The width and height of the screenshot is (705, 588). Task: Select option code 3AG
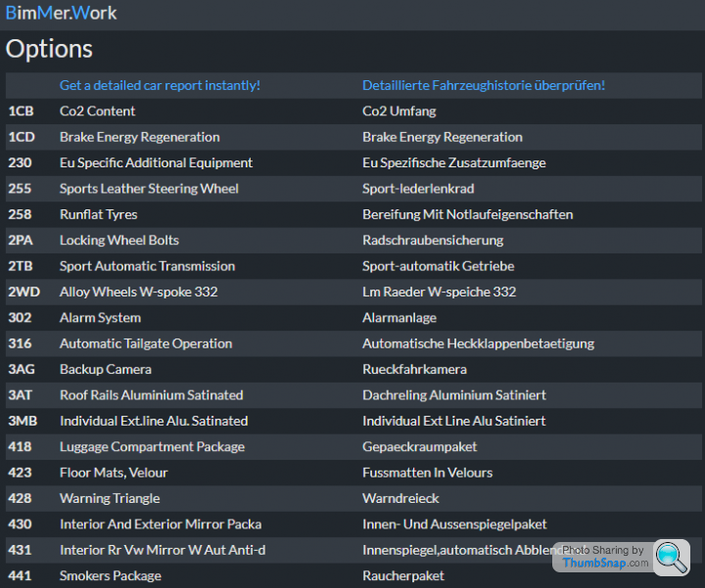tap(22, 369)
